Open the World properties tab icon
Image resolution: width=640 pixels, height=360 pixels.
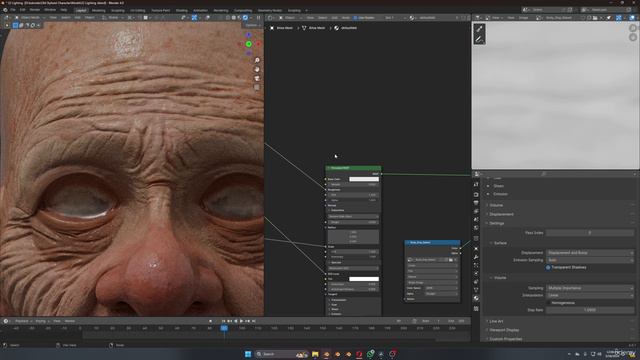click(476, 228)
